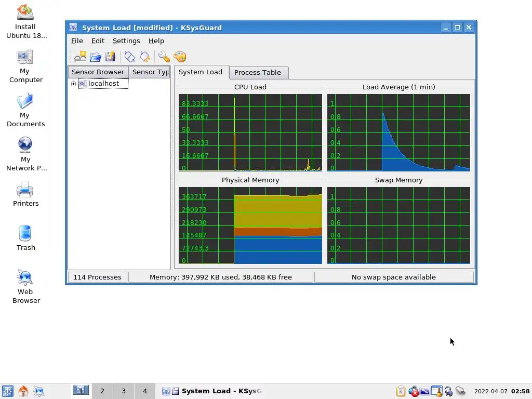Open Worksheet Properties via wrench icon
Image resolution: width=532 pixels, height=399 pixels.
[164, 57]
